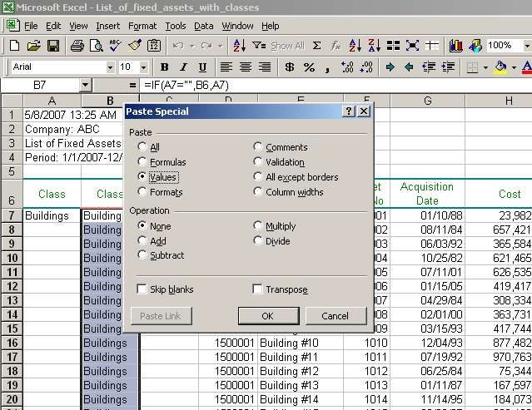Toggle Bold formatting

pyautogui.click(x=165, y=67)
